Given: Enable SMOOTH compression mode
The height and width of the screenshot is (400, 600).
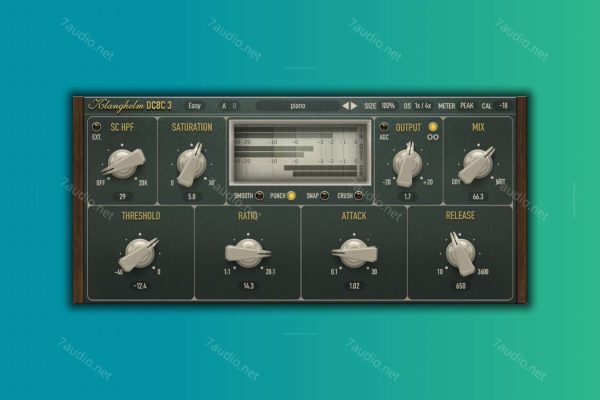Looking at the screenshot, I should 259,196.
